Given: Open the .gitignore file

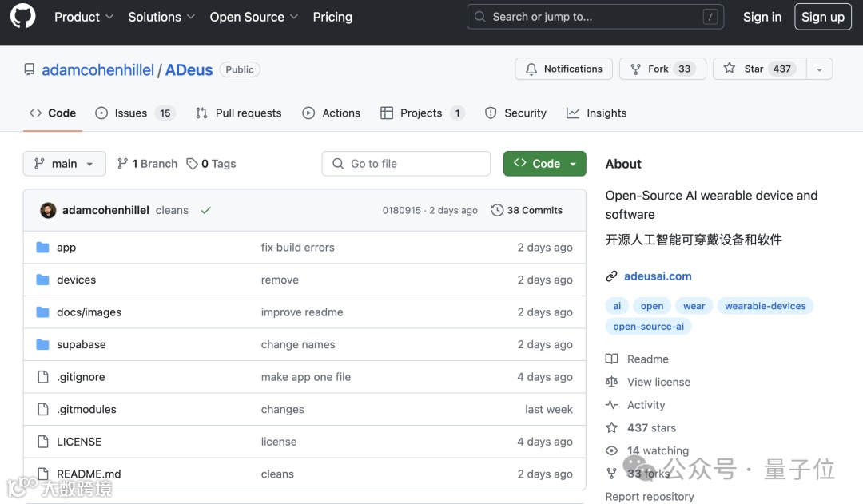Looking at the screenshot, I should [x=81, y=377].
